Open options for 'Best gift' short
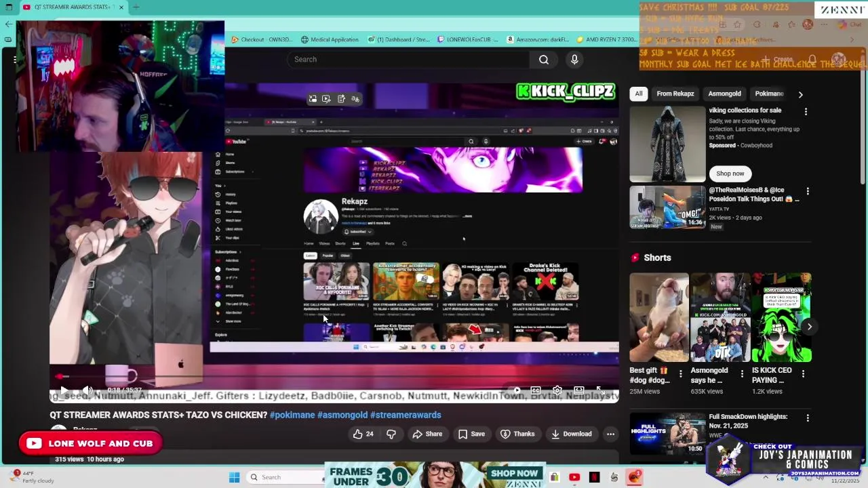 coord(680,373)
